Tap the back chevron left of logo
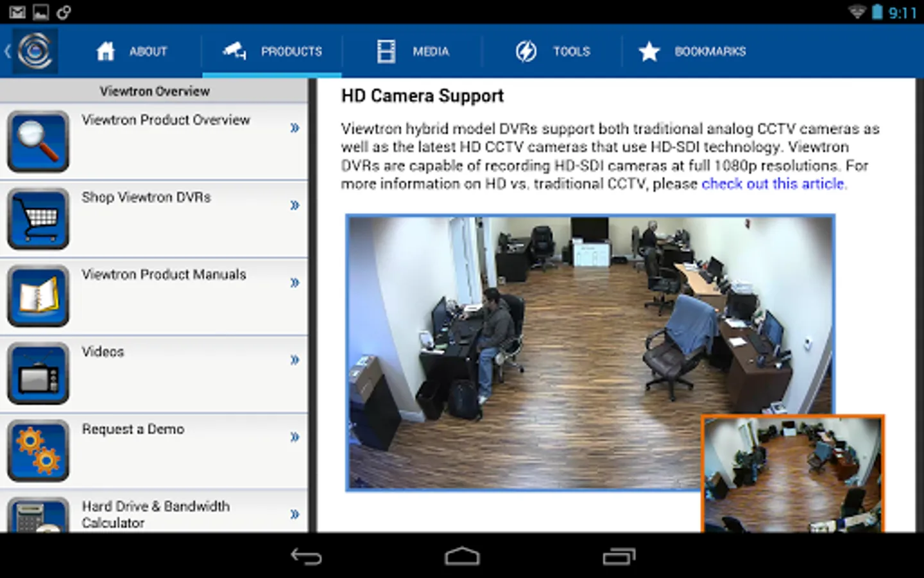924x578 pixels. pyautogui.click(x=7, y=51)
